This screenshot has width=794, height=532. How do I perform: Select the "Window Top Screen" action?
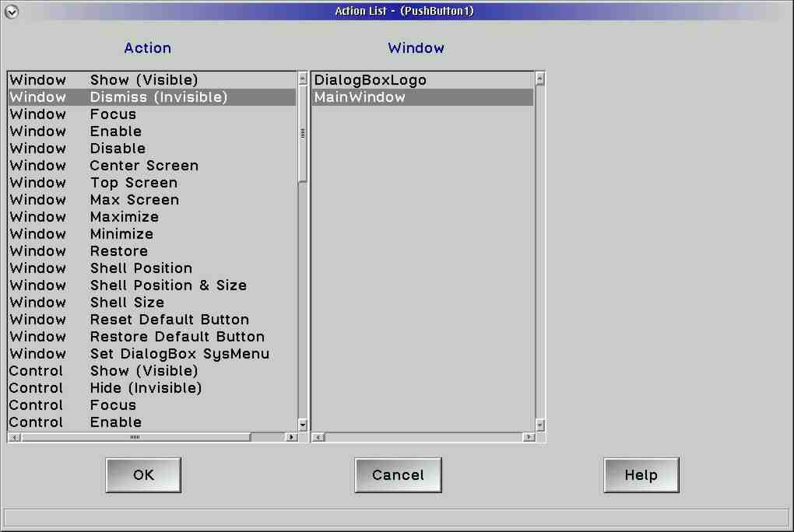pos(153,183)
